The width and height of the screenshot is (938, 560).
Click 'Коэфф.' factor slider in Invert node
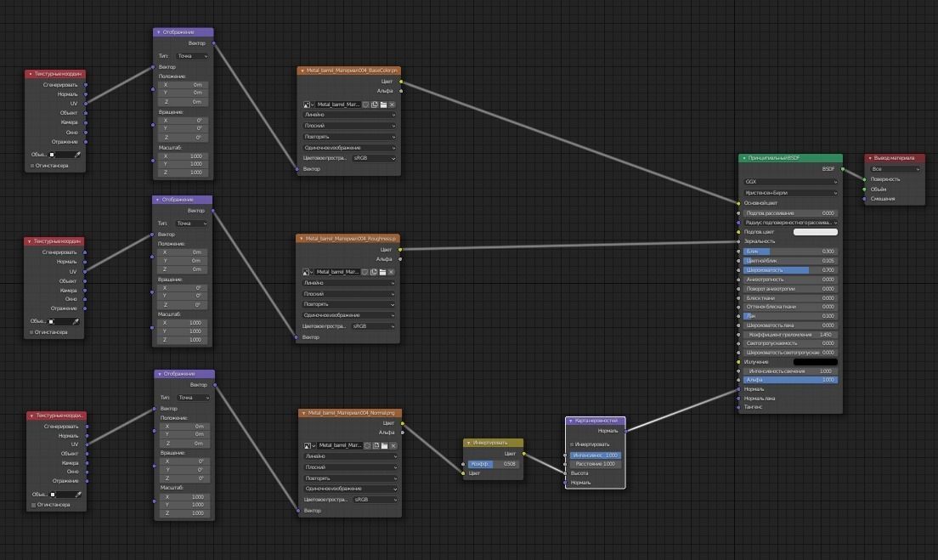pos(493,464)
